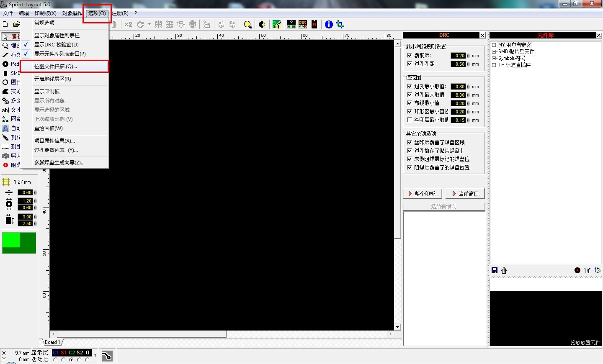Screen dimensions: 603x364
Task: Click the yellow grid size icon
Action: click(6, 182)
